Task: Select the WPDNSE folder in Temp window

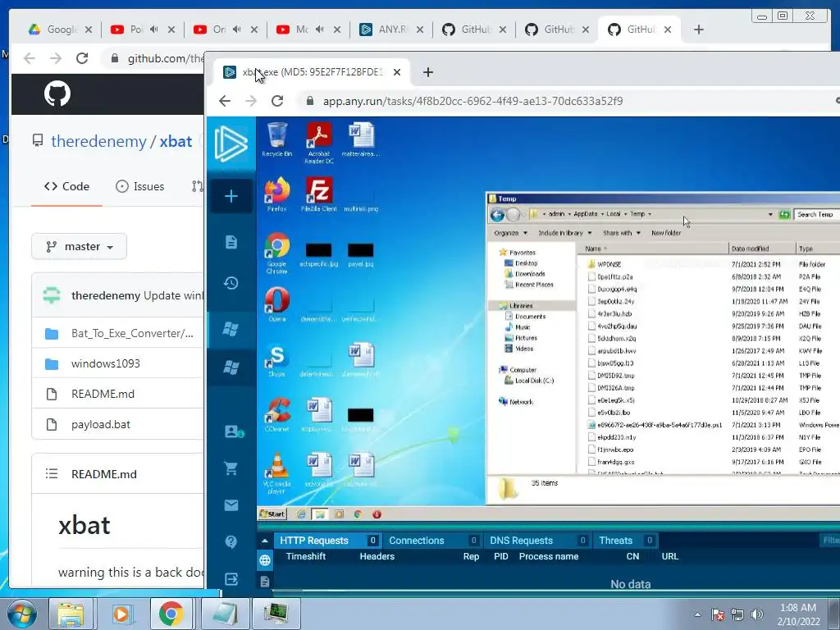Action: point(609,264)
